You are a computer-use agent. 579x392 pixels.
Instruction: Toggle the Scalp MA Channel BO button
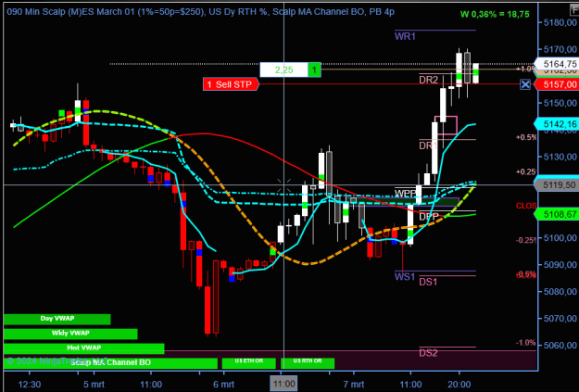point(111,363)
